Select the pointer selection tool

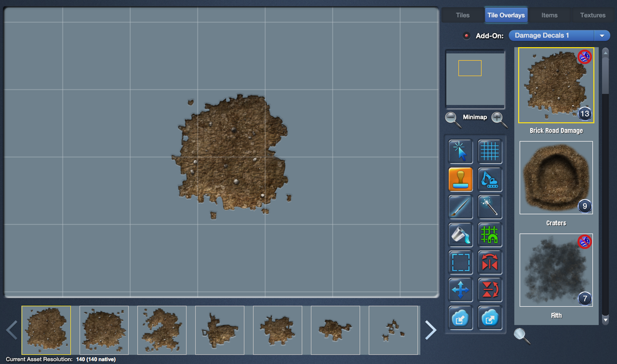tap(460, 152)
